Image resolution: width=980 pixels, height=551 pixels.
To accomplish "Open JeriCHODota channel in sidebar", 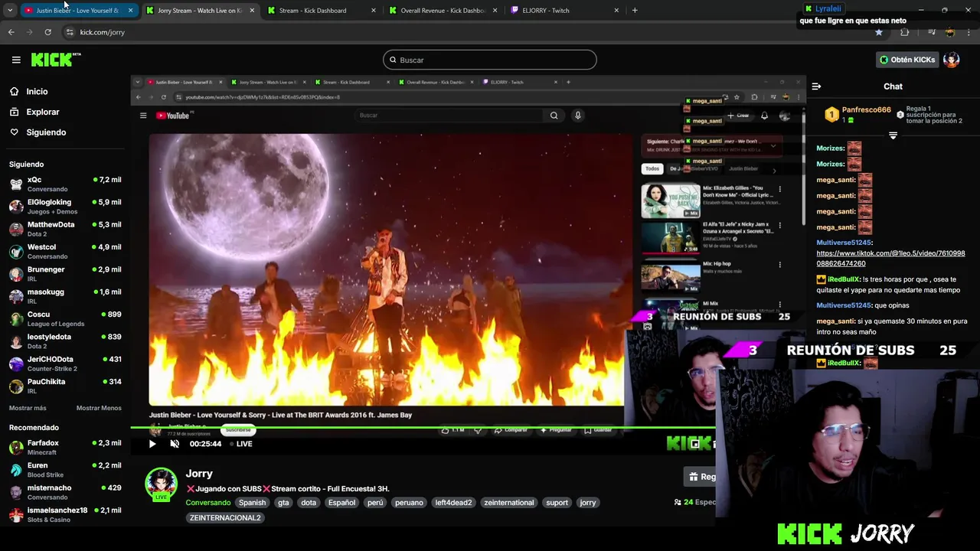I will 65,364.
